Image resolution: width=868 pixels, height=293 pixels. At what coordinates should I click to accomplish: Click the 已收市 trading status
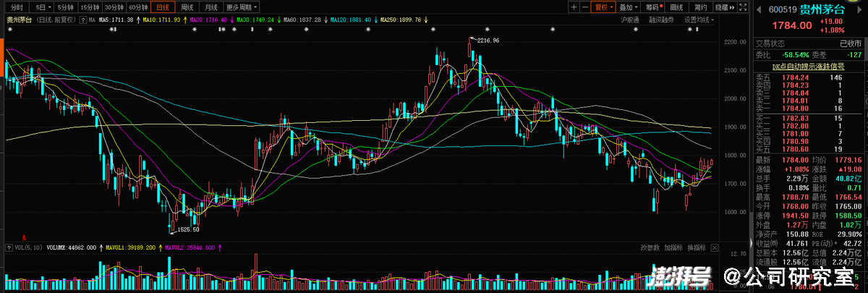point(851,42)
